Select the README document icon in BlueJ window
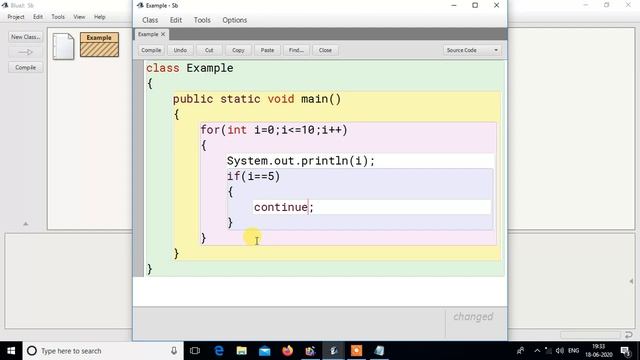Viewport: 640px width, 360px height. pos(63,46)
